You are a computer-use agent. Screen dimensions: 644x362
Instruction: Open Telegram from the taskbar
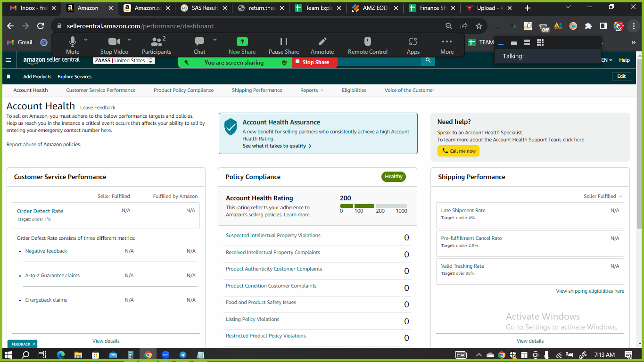coord(183,355)
